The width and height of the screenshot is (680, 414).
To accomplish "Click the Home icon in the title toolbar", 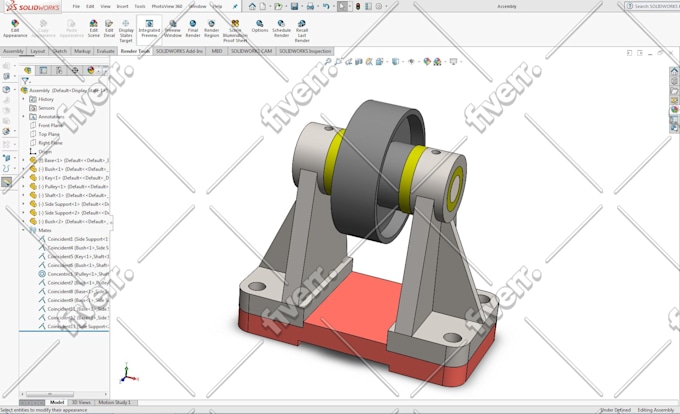I will (252, 7).
